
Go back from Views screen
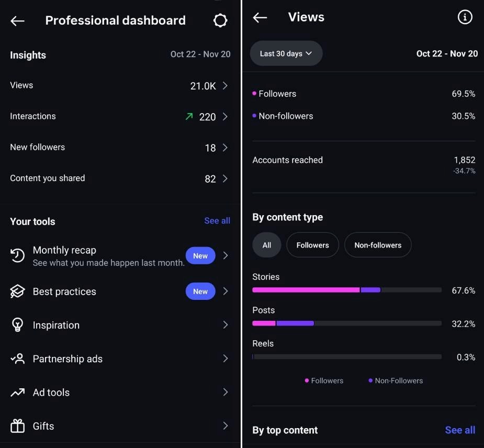(260, 17)
